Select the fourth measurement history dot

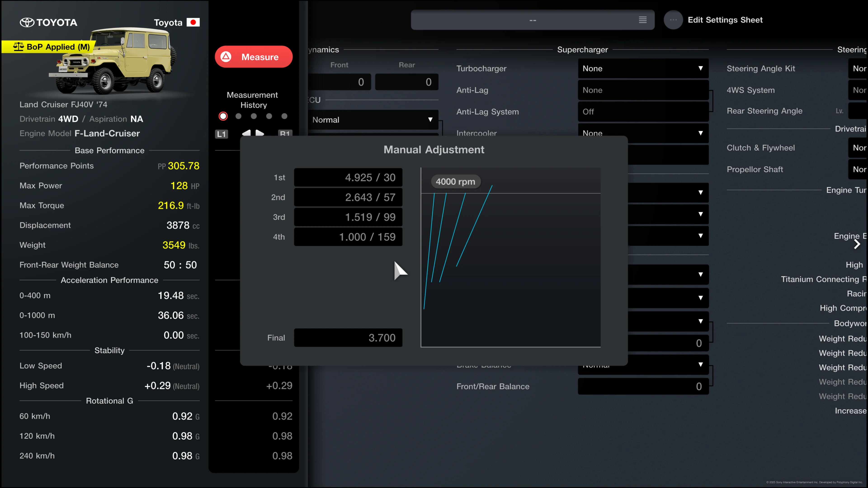pos(269,116)
